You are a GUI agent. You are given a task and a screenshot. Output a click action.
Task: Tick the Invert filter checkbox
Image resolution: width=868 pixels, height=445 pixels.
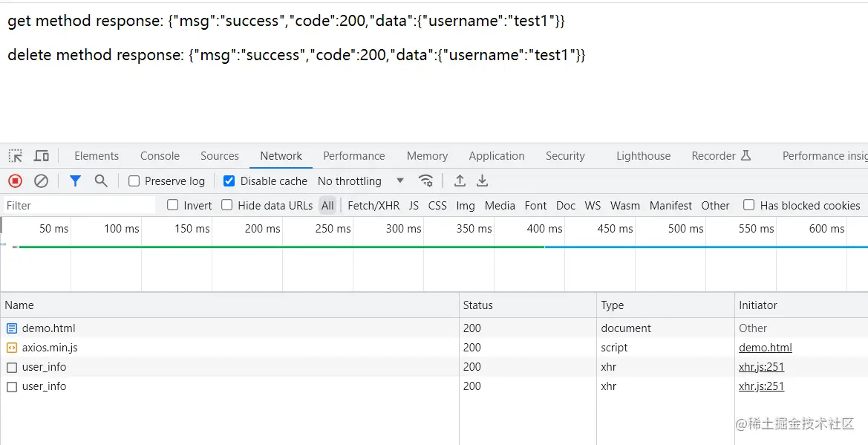(x=173, y=205)
